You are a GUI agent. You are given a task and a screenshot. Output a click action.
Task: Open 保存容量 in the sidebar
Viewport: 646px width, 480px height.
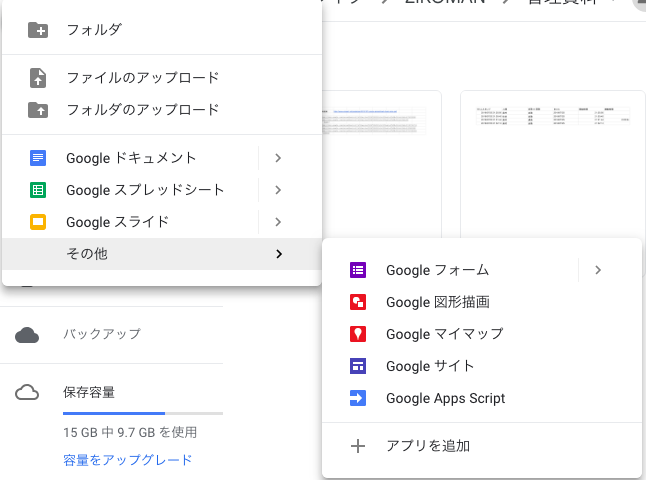pyautogui.click(x=89, y=392)
